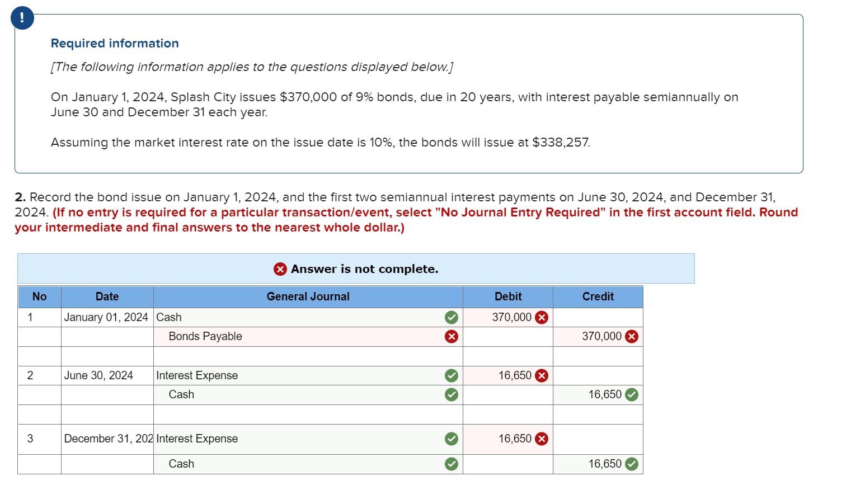This screenshot has width=865, height=504.
Task: Click red X next to 370,000 credit
Action: 631,336
